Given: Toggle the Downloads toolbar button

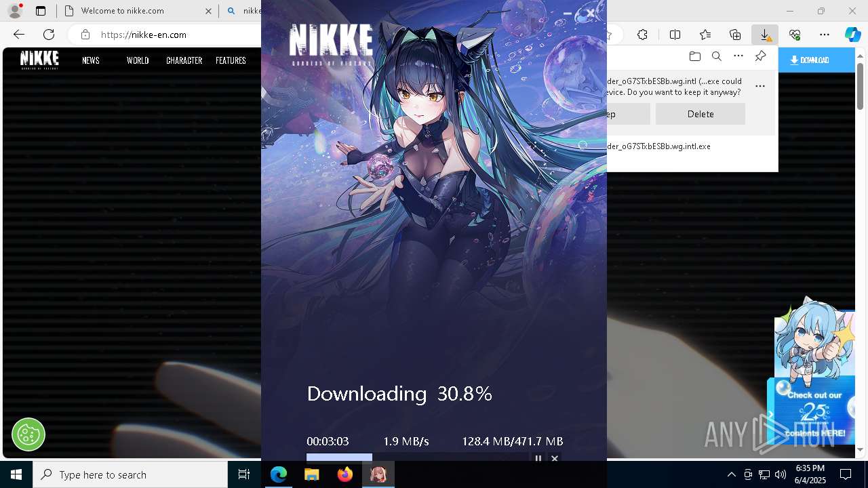Looking at the screenshot, I should [x=764, y=35].
